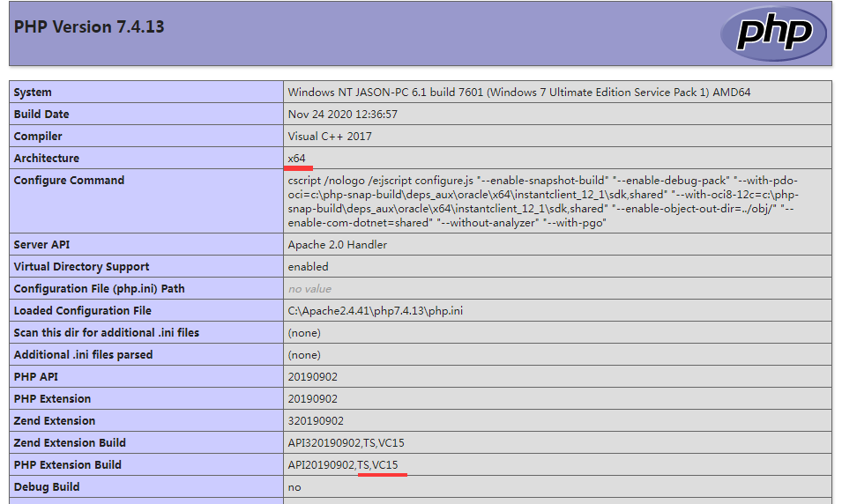Select the 'Compiler' label
Screen dimensions: 842x504
[38, 137]
